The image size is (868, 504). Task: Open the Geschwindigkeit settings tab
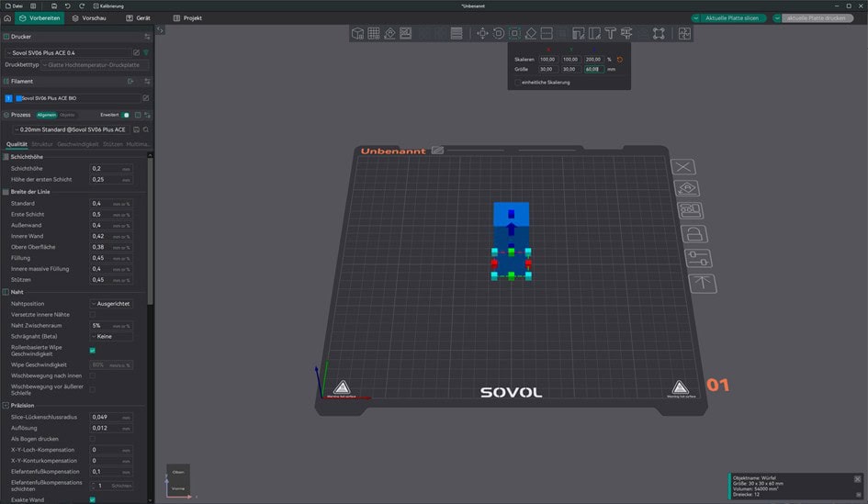(x=78, y=144)
